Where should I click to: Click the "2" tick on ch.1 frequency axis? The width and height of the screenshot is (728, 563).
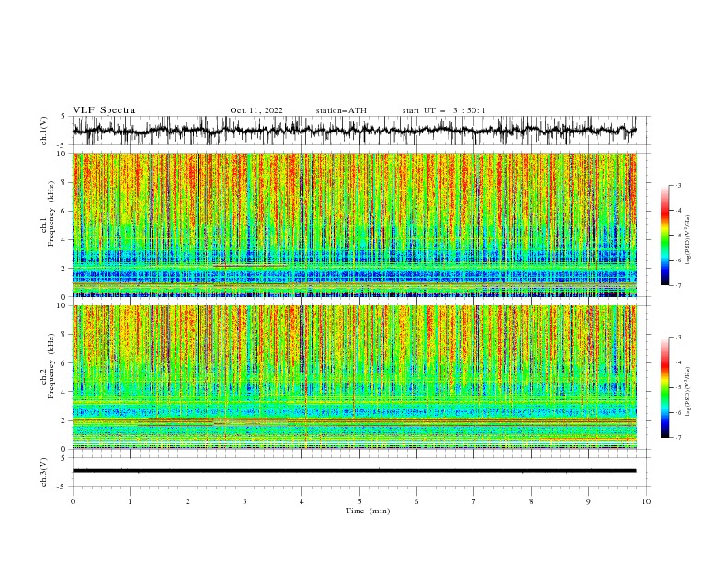64,269
